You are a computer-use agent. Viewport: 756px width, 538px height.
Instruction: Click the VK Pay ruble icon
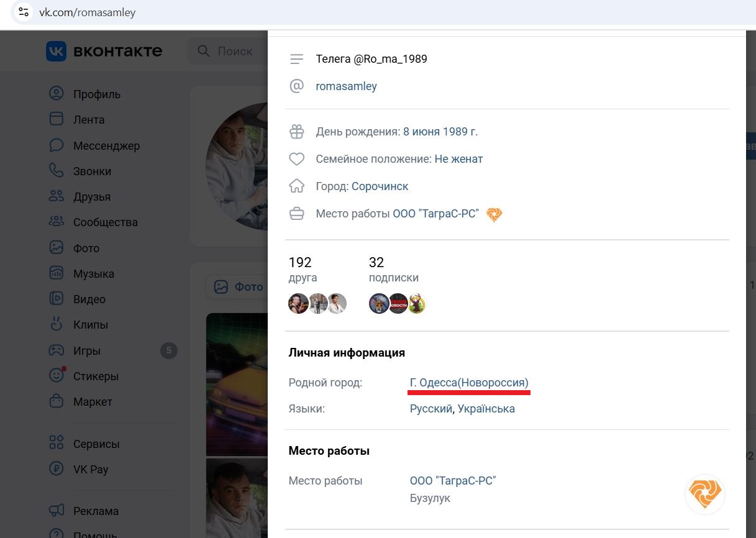tap(57, 469)
